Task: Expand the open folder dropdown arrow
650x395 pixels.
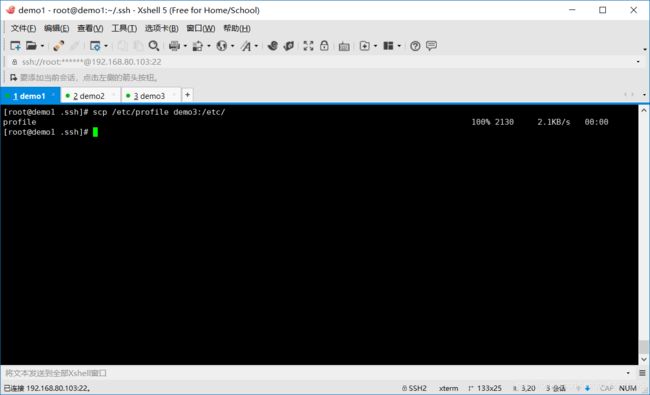Action: [42, 46]
